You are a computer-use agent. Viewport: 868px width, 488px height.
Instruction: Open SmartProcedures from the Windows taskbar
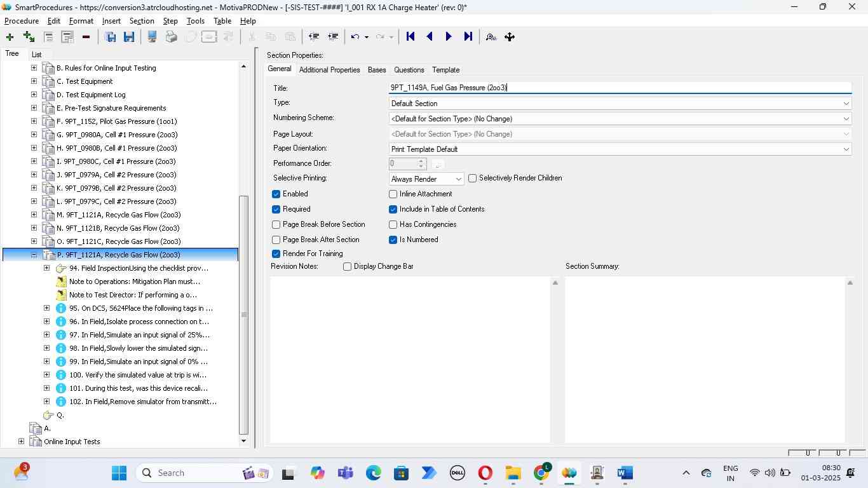569,473
